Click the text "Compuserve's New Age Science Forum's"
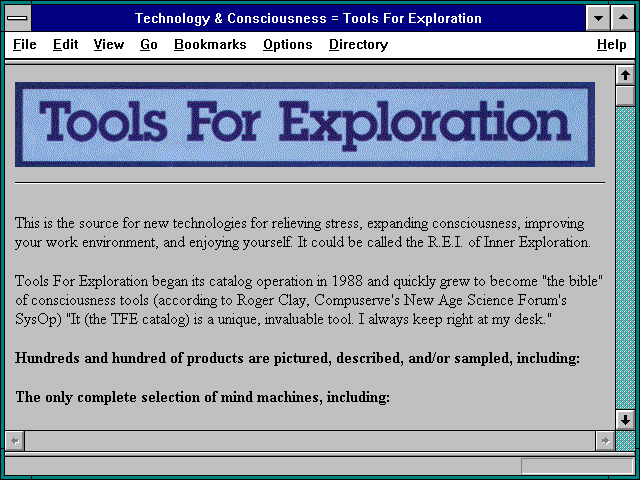The width and height of the screenshot is (640, 480). [440, 300]
